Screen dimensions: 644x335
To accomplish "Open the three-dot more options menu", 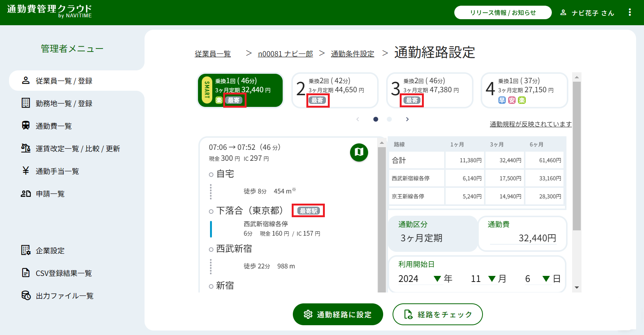I will [630, 12].
